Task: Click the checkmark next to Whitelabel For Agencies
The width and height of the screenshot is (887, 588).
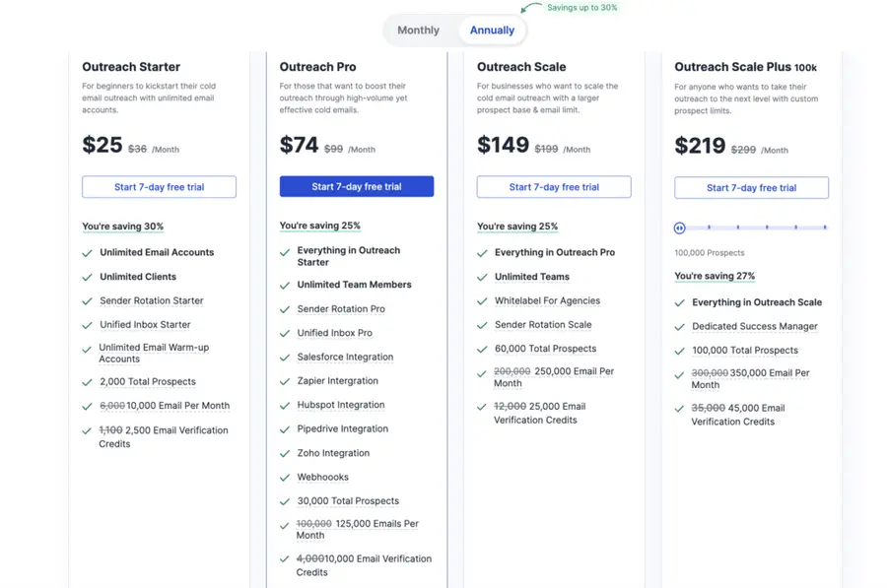Action: coord(482,300)
